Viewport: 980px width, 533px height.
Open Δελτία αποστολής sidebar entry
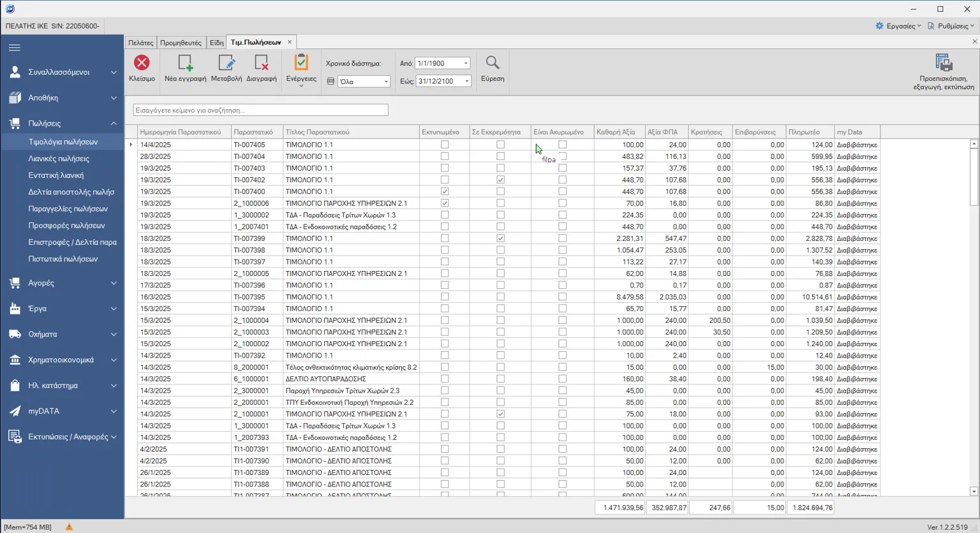[71, 192]
